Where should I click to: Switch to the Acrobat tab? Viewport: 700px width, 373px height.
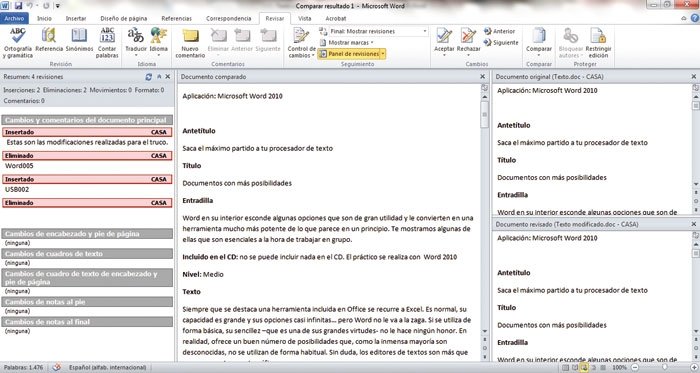coord(336,18)
